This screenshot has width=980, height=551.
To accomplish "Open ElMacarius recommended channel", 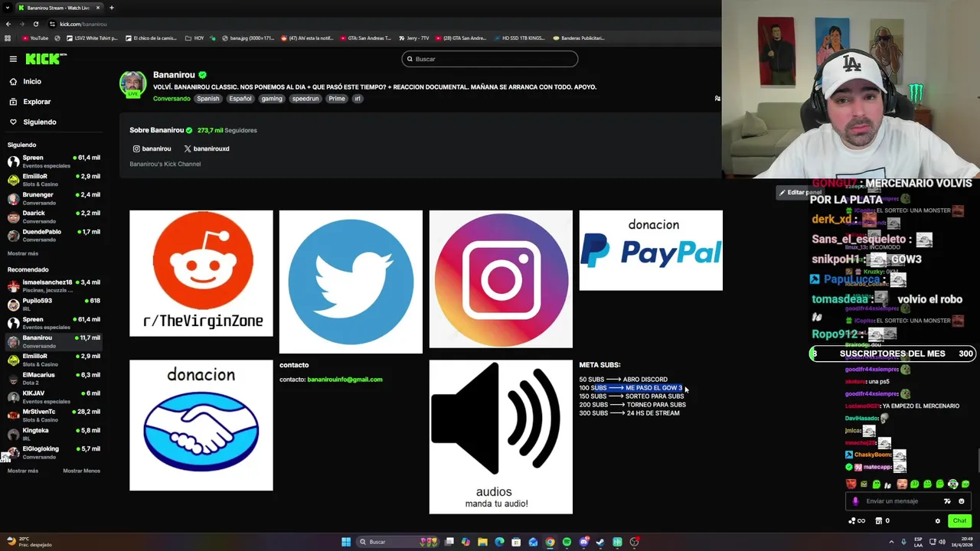I will 54,378.
